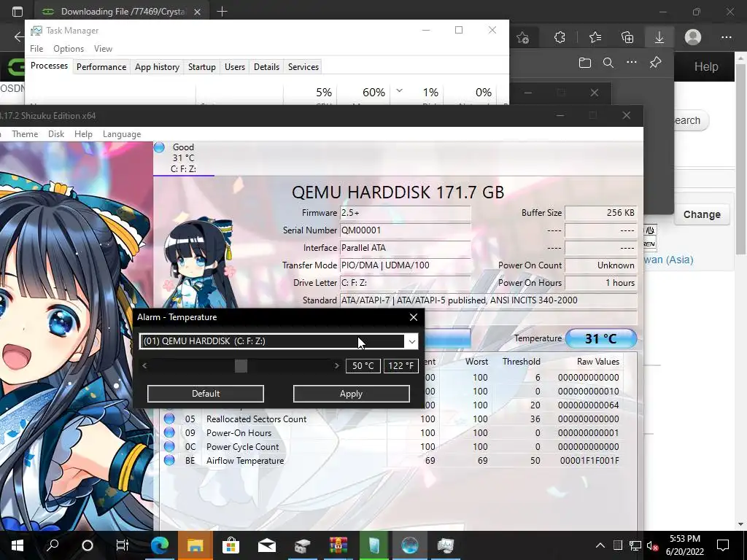Viewport: 747px width, 560px height.
Task: Switch to Performance tab in Task Manager
Action: [x=101, y=66]
